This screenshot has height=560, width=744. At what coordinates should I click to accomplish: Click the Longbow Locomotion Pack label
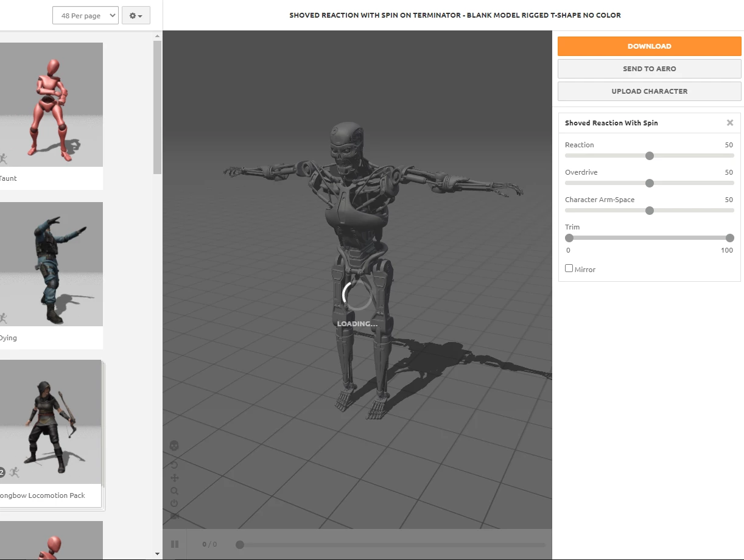(42, 495)
